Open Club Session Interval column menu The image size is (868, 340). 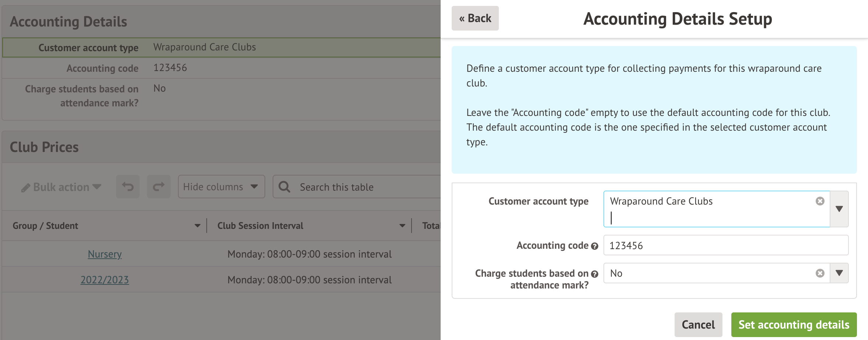[x=402, y=226]
